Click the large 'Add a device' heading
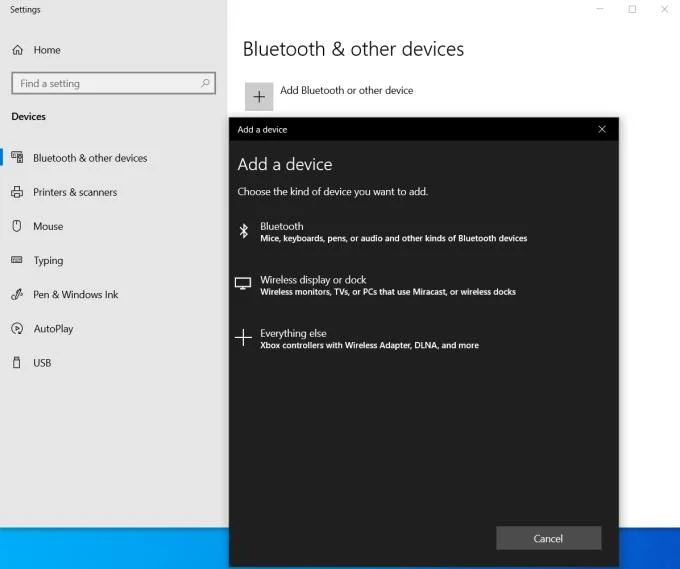 click(285, 164)
